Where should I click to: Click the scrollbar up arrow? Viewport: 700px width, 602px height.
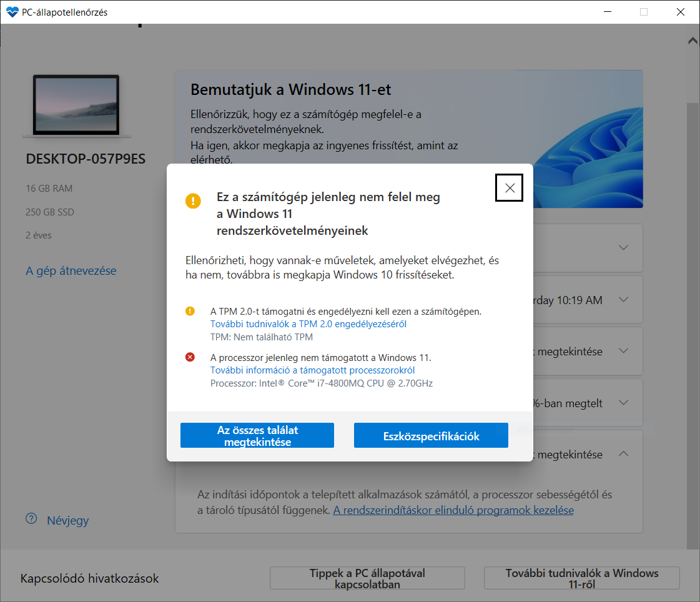coord(693,41)
